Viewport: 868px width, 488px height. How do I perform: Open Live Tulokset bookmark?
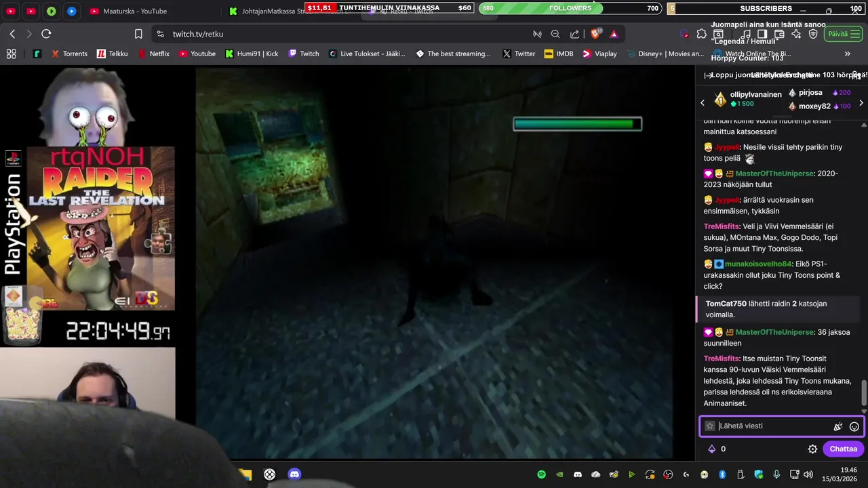click(366, 54)
